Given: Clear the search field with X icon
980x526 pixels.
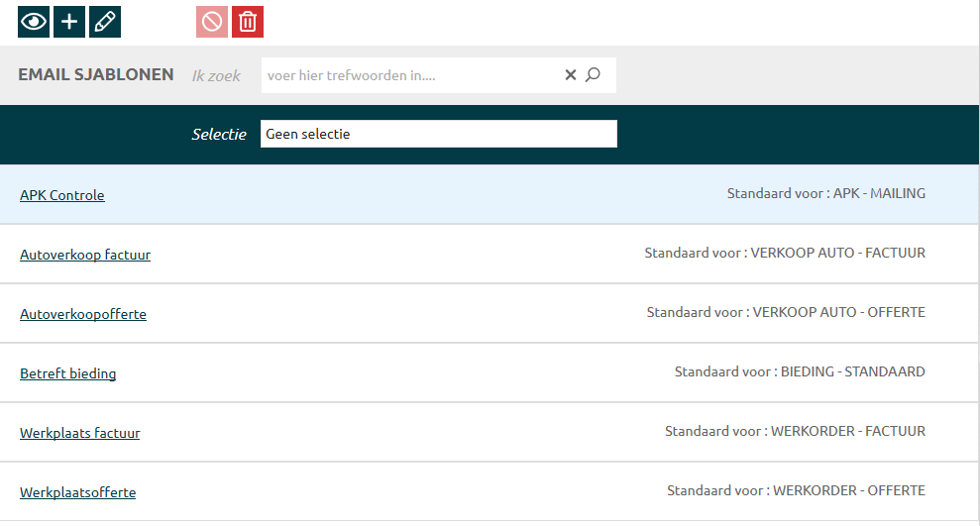Looking at the screenshot, I should tap(571, 75).
